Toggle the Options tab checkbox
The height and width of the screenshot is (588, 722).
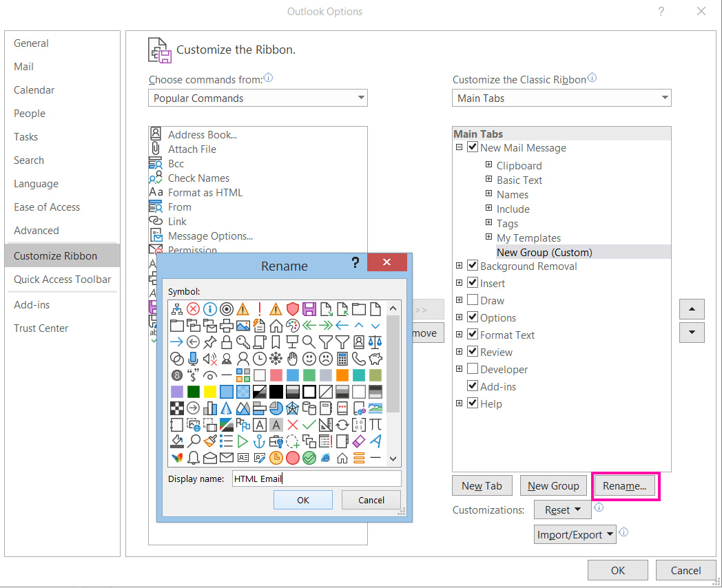pyautogui.click(x=473, y=317)
